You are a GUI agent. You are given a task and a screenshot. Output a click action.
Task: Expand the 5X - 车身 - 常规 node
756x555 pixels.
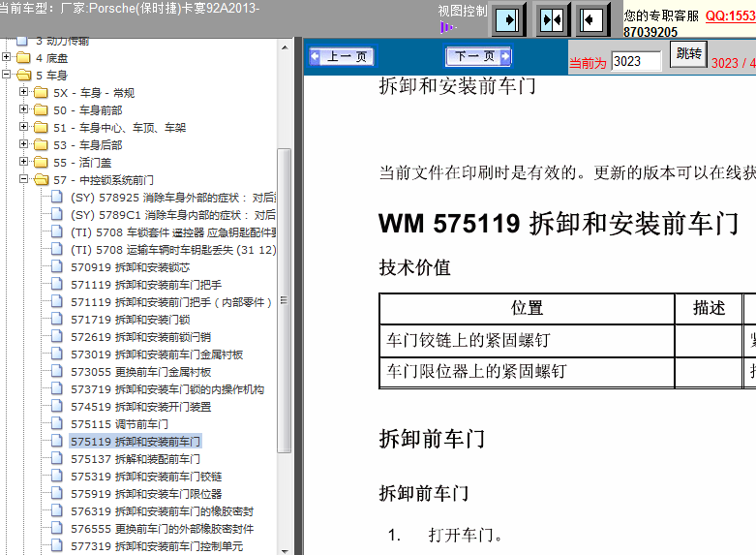(x=23, y=92)
